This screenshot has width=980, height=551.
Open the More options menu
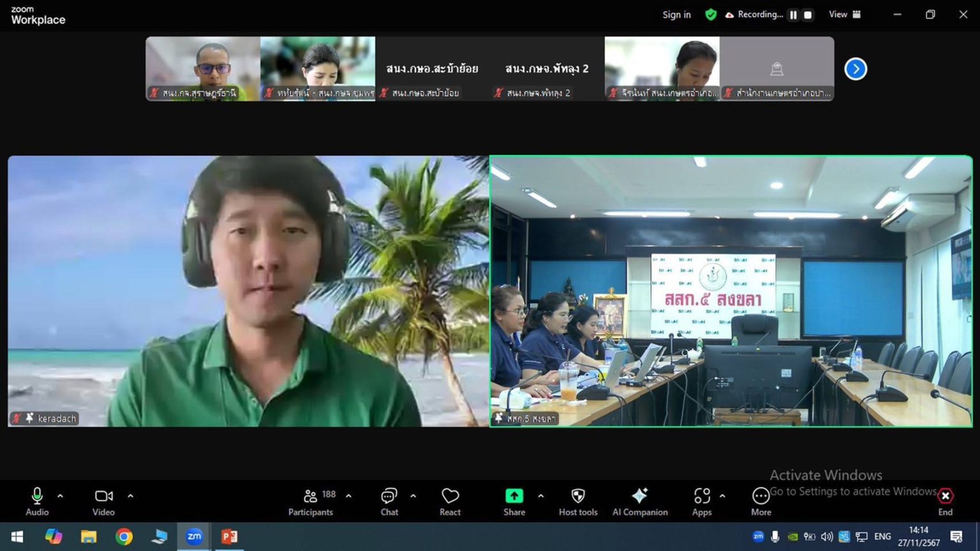point(761,501)
